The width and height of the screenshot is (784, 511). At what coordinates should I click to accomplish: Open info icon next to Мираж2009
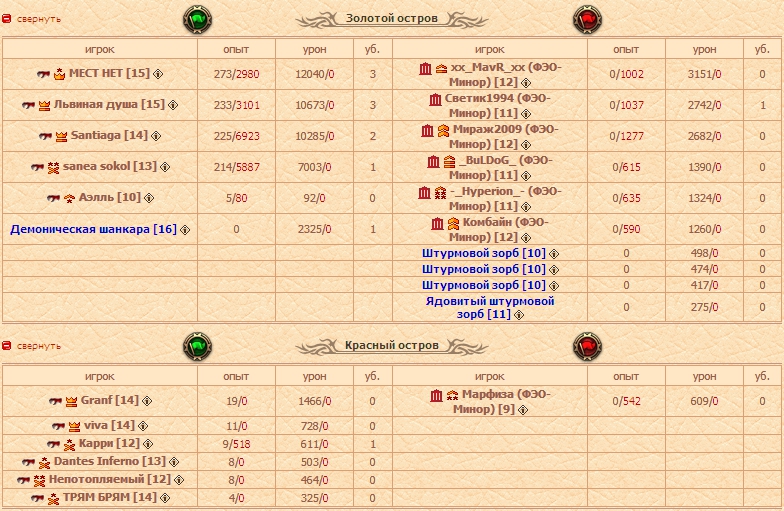click(526, 144)
